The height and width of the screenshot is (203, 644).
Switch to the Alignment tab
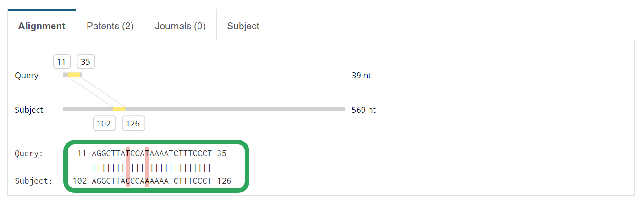[x=42, y=26]
